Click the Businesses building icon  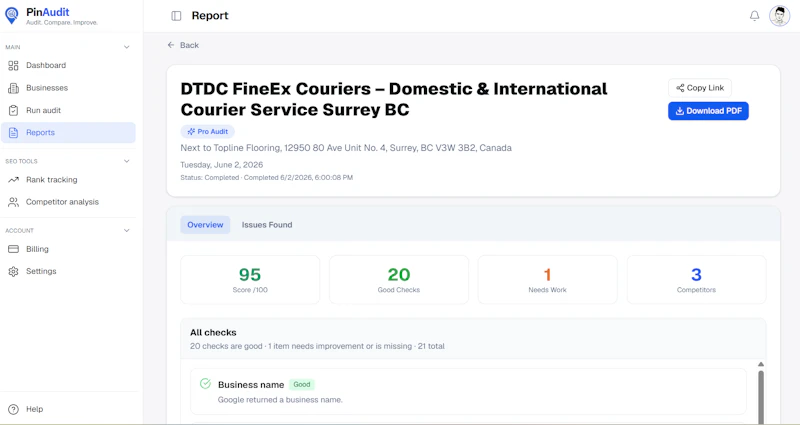[13, 88]
